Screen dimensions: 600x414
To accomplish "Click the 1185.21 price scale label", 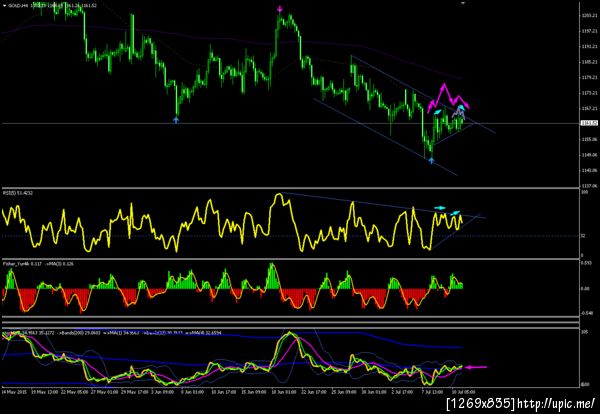I will coord(590,62).
